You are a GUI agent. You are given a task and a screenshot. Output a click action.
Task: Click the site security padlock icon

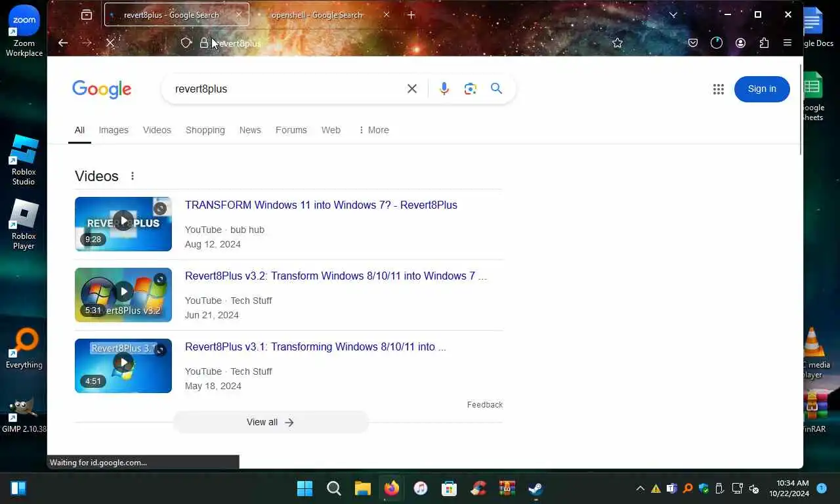coord(204,43)
